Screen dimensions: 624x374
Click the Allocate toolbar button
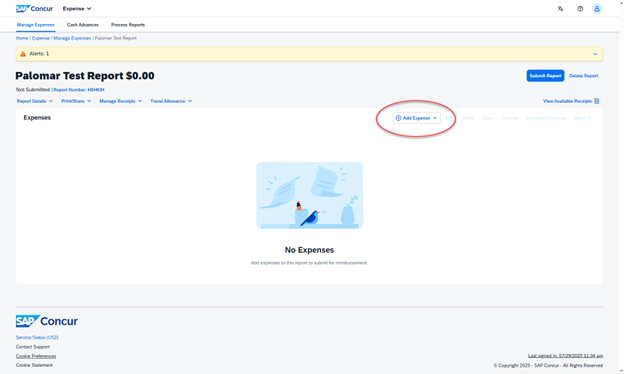(x=510, y=118)
